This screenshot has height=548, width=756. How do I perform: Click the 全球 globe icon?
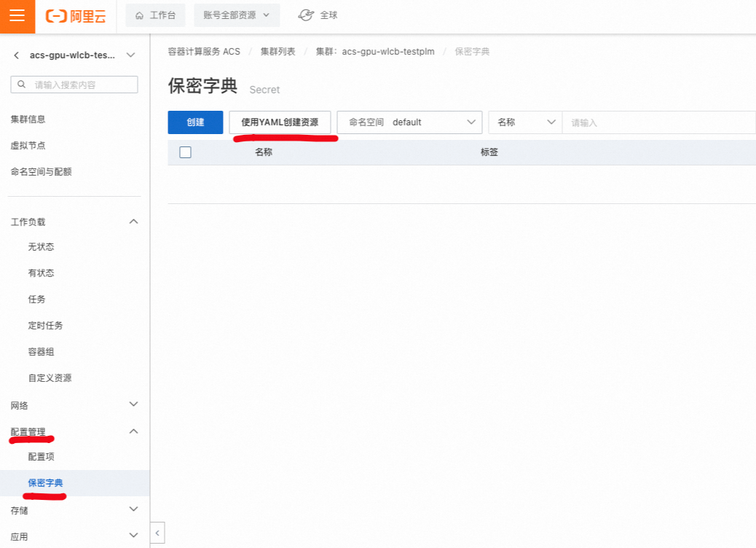306,15
